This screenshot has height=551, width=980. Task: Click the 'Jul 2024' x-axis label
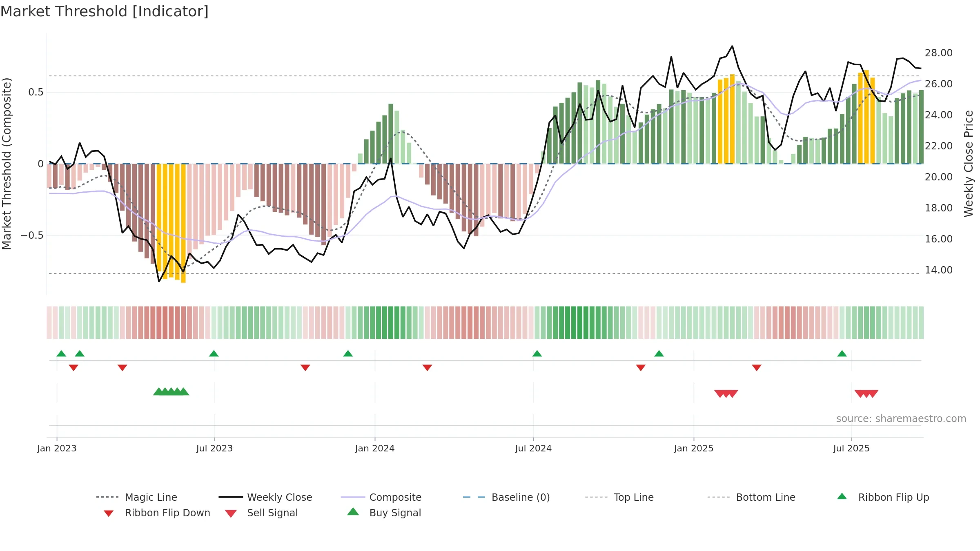pyautogui.click(x=533, y=448)
